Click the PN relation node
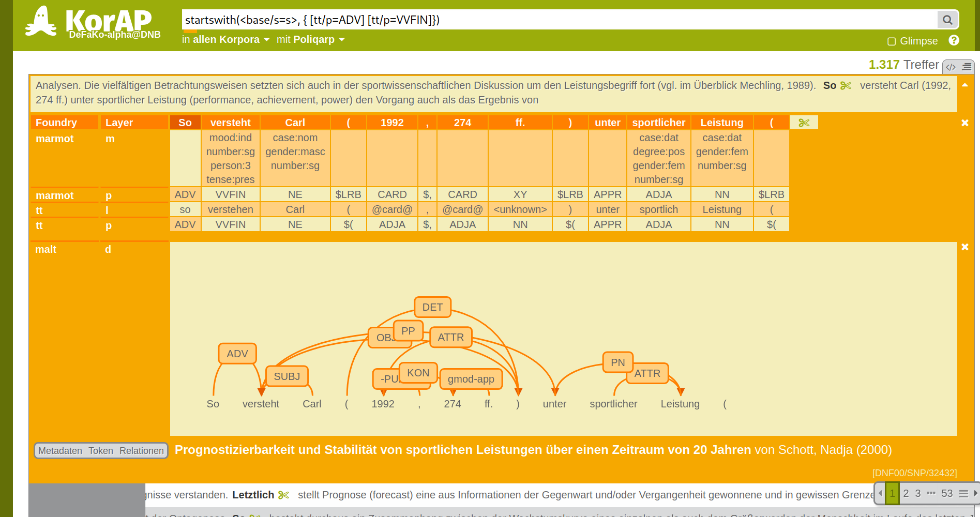This screenshot has height=517, width=980. click(618, 362)
